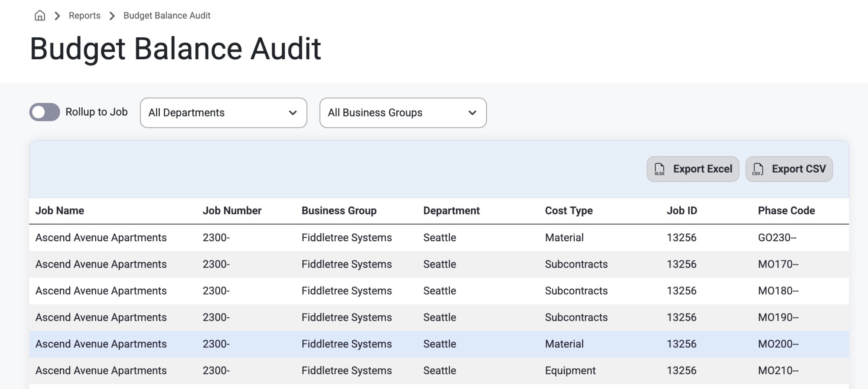Expand the All Business Groups dropdown
868x389 pixels.
[x=403, y=113]
